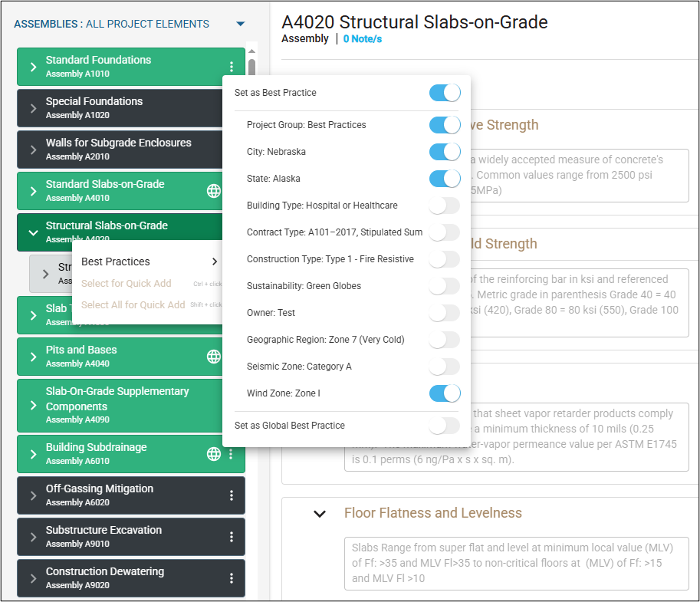Disable Set as Best Practice toggle
Viewport: 700px width, 602px height.
tap(445, 93)
